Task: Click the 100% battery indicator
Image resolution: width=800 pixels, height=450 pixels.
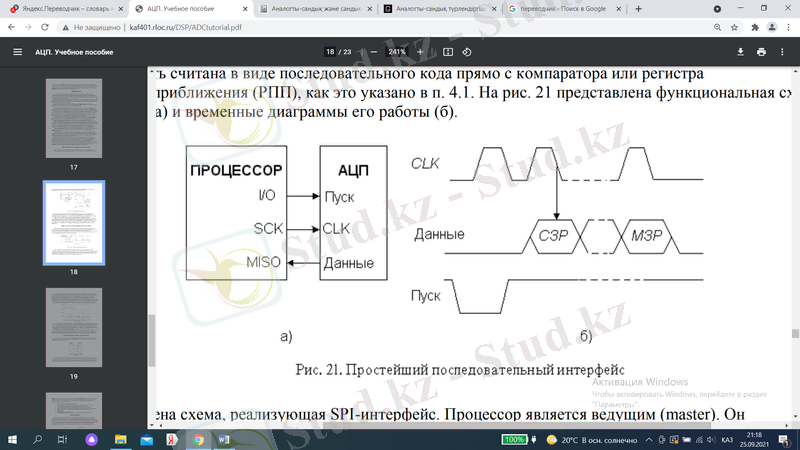Action: tap(515, 439)
